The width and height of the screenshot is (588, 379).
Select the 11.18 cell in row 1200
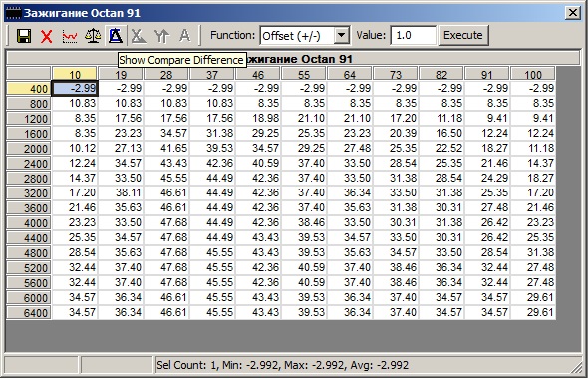pos(441,119)
